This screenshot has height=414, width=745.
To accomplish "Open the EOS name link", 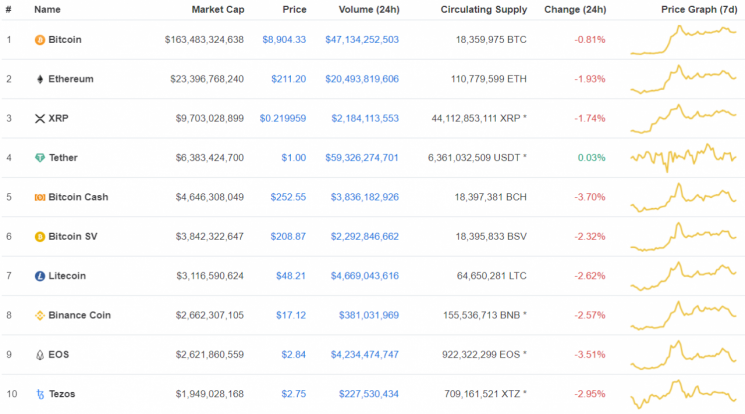I will tap(58, 355).
